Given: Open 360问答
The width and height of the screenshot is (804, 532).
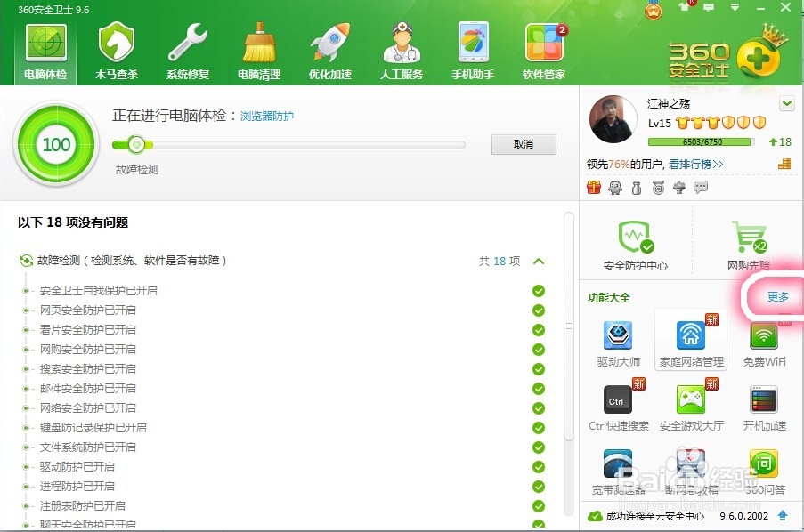Looking at the screenshot, I should 765,472.
